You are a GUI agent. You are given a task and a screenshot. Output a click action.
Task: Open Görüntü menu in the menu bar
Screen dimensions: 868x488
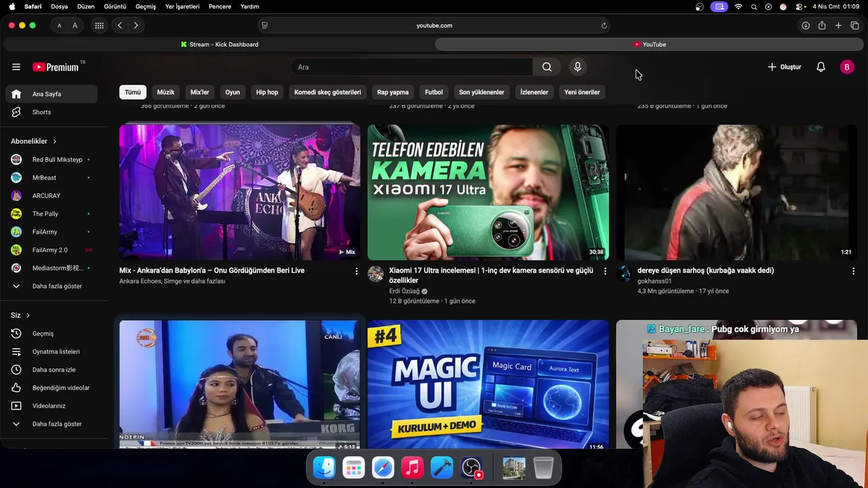pyautogui.click(x=115, y=7)
